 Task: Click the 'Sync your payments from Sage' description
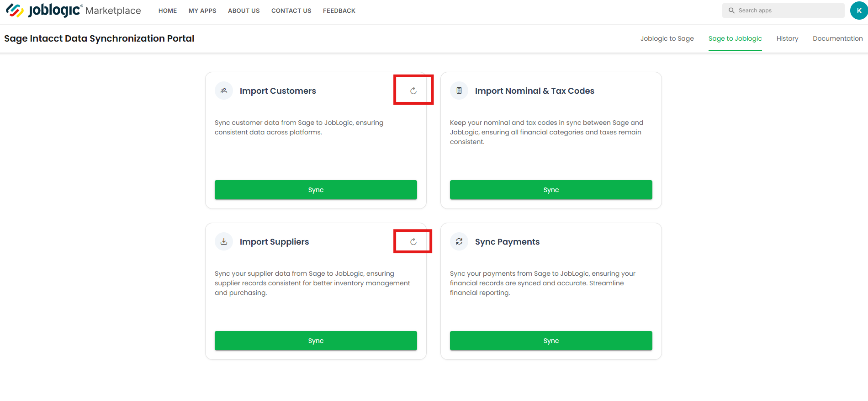(543, 283)
